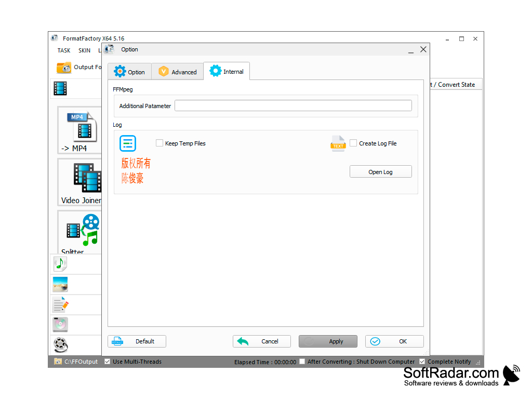The image size is (532, 399).
Task: Enable Create Log File checkbox
Action: pos(353,143)
